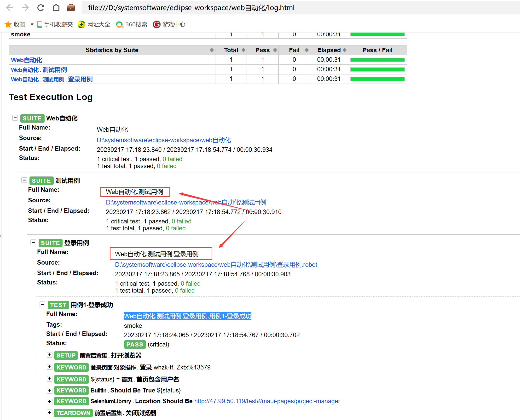Expand the Should Be True keyword
520x420 pixels.
pos(49,391)
